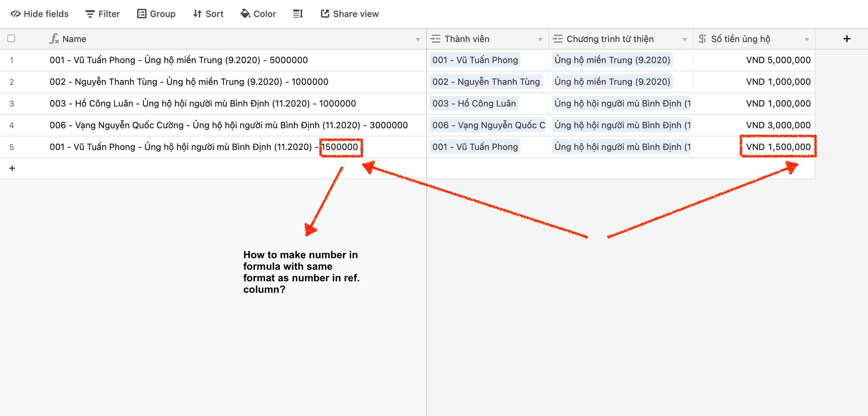This screenshot has height=416, width=868.
Task: Open linked record 002 - Nguyễn Thanh Tùng
Action: 486,82
